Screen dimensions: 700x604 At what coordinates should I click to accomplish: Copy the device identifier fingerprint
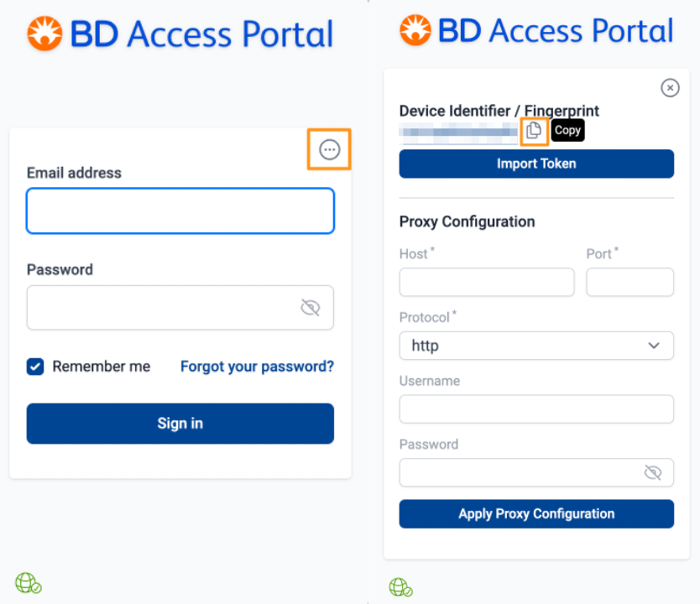533,131
